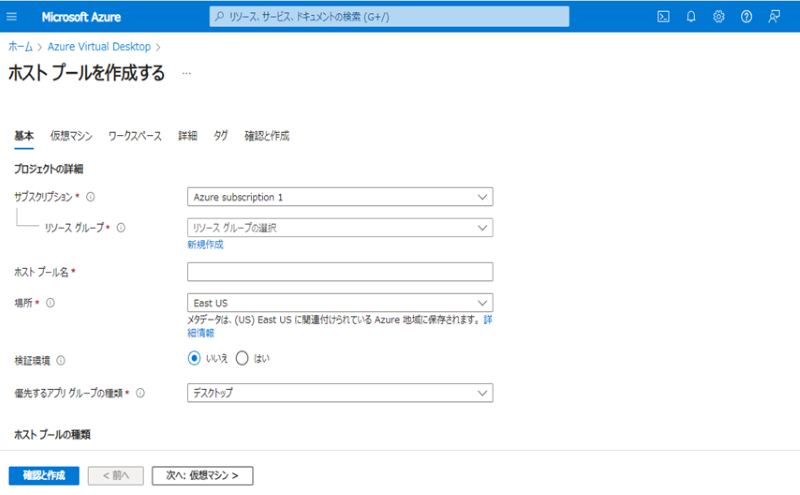Image resolution: width=800 pixels, height=495 pixels.
Task: Show info tooltip for サブスクリプション
Action: pos(90,197)
